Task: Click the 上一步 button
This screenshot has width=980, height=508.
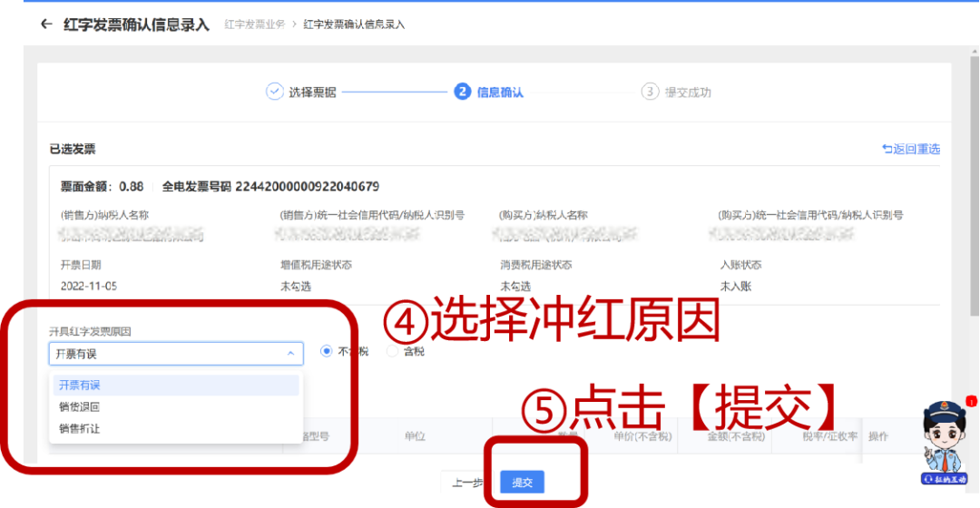Action: [x=467, y=483]
